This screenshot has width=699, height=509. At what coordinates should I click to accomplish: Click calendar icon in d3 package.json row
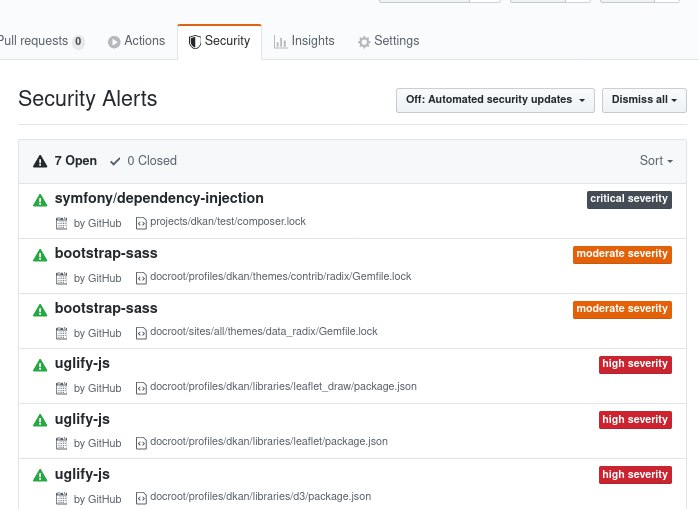62,499
